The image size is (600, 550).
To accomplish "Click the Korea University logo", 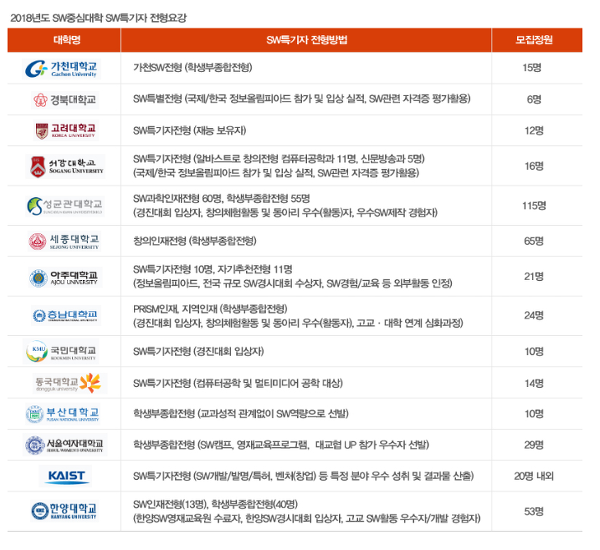I will [x=66, y=131].
